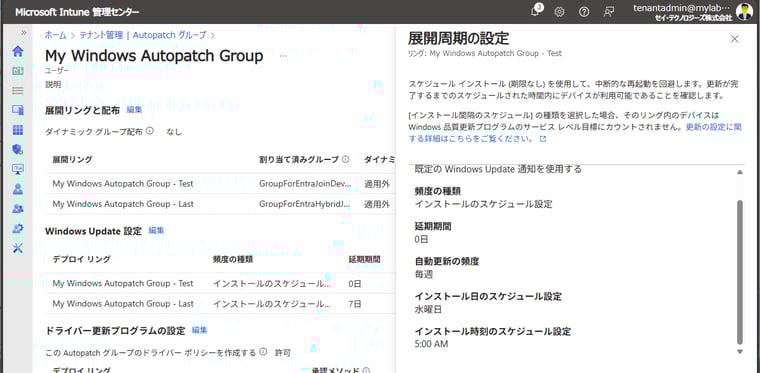Click the 延期期間 column header
Screen dimensions: 760x373
pos(364,259)
